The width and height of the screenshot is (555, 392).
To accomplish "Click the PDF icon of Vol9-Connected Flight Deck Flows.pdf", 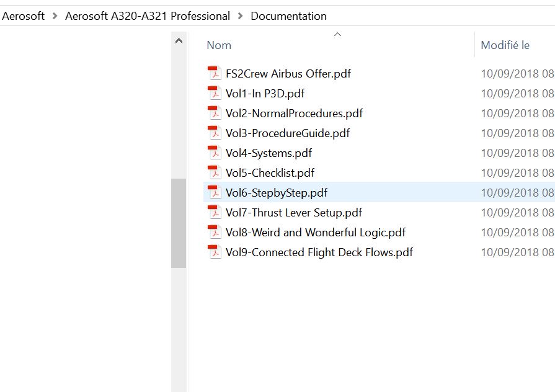I will point(214,252).
